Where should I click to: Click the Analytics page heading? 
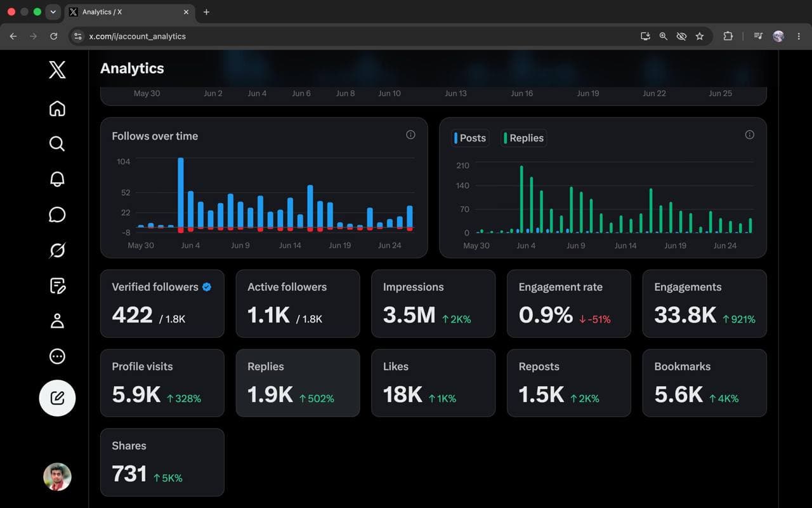(132, 69)
